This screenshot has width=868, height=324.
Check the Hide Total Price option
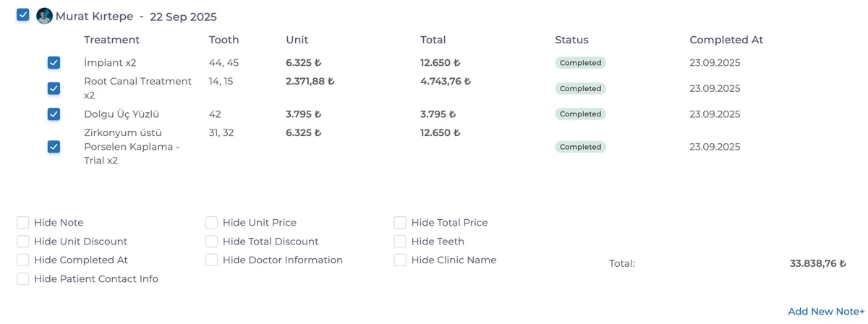point(400,223)
